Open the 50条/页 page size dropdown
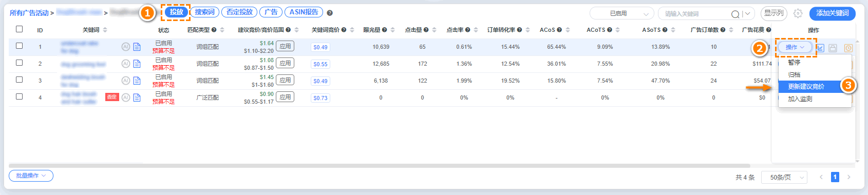 click(x=784, y=177)
